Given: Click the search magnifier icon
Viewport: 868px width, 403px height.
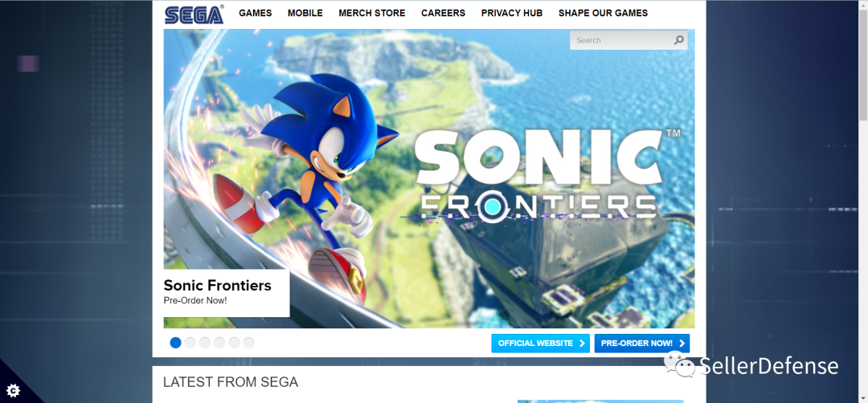Looking at the screenshot, I should point(678,40).
